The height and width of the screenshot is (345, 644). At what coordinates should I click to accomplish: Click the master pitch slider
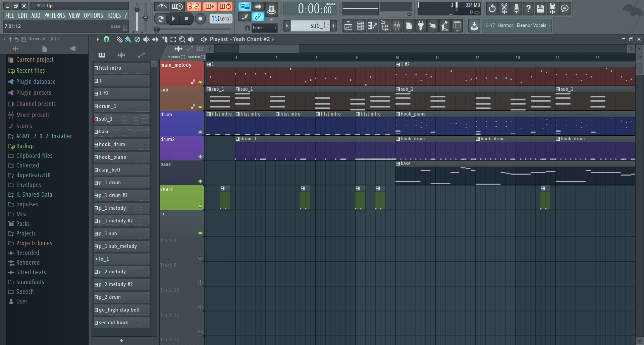[146, 17]
